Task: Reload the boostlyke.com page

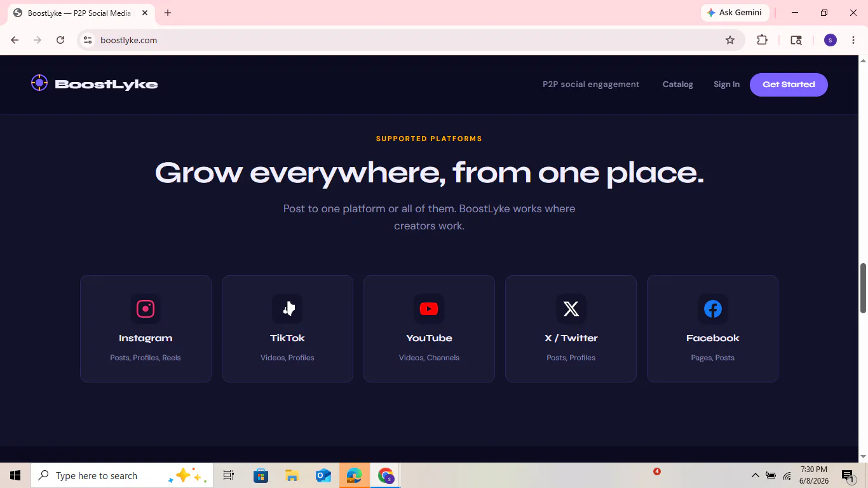Action: click(x=60, y=40)
